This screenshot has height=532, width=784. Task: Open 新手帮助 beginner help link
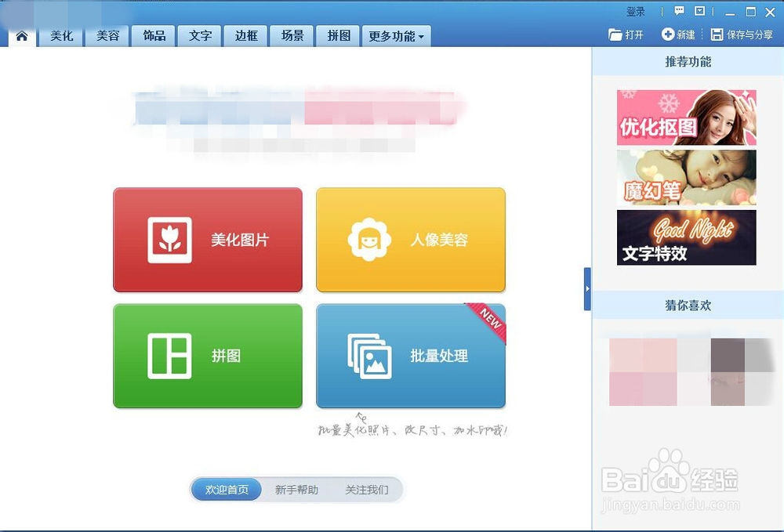296,489
